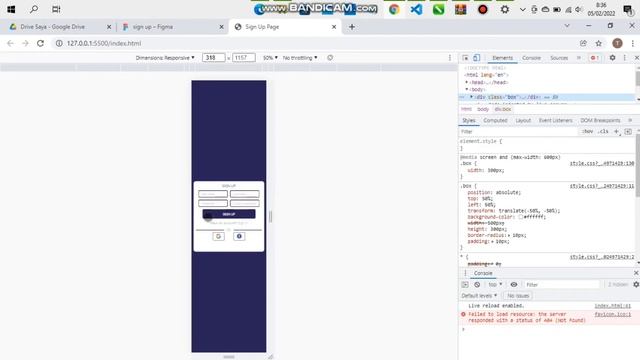Click the SIGN UP button on page
This screenshot has width=640, height=360.
(x=229, y=214)
